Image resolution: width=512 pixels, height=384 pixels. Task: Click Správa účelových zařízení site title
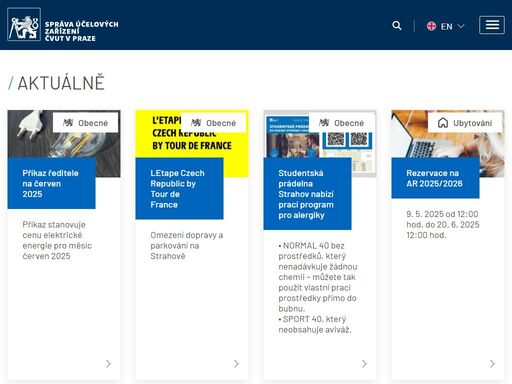[x=81, y=31]
